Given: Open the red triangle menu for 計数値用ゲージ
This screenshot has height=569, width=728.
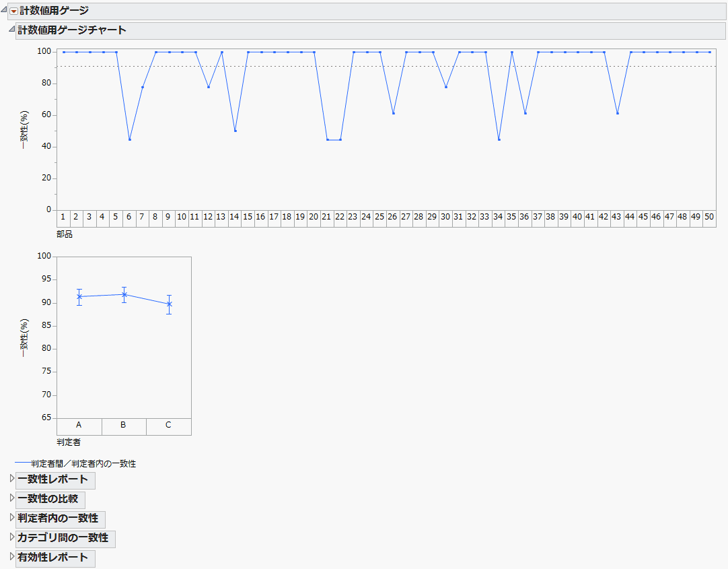Looking at the screenshot, I should (x=14, y=11).
